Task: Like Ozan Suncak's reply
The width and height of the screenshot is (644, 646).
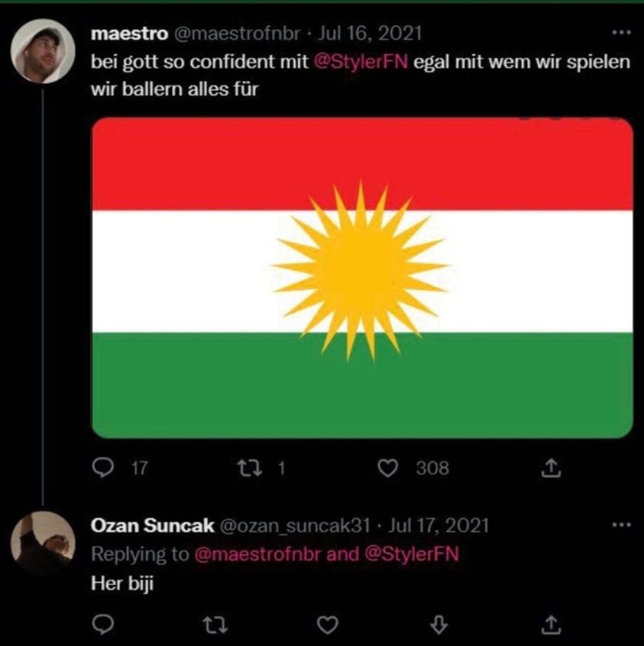Action: (x=327, y=624)
